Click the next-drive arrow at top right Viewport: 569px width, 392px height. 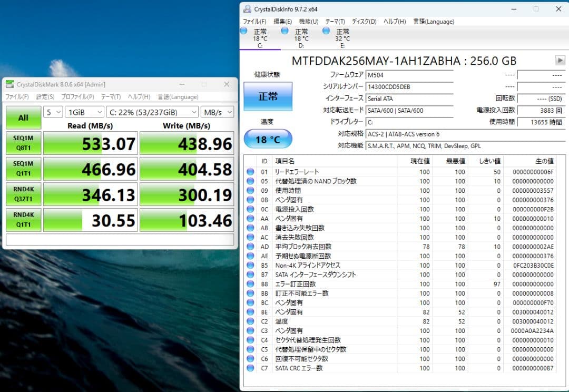(560, 60)
